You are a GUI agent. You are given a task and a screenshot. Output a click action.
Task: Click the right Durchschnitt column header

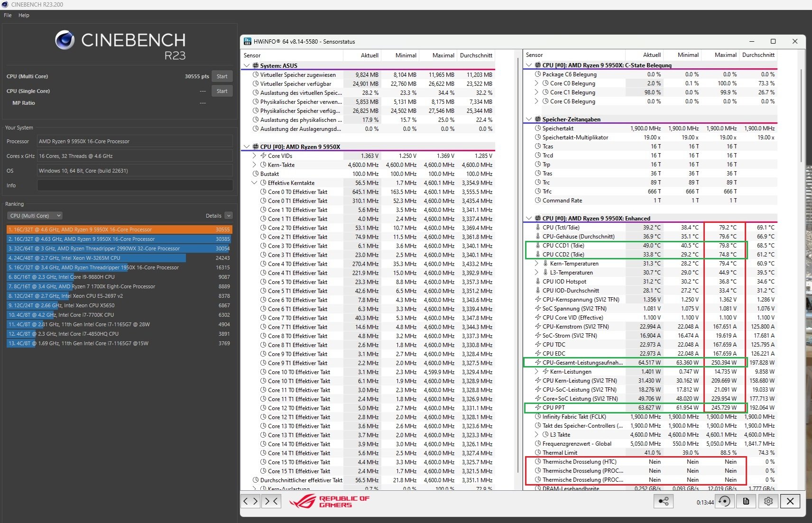click(x=758, y=55)
